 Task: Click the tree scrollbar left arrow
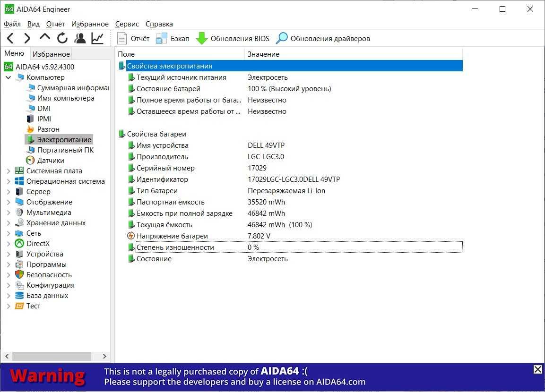pyautogui.click(x=7, y=356)
